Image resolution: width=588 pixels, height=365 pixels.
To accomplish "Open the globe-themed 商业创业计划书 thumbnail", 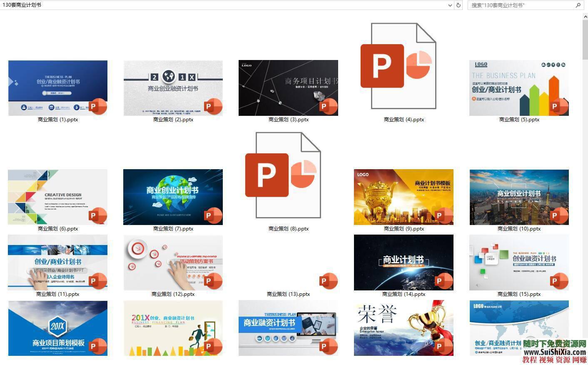I will (x=173, y=197).
